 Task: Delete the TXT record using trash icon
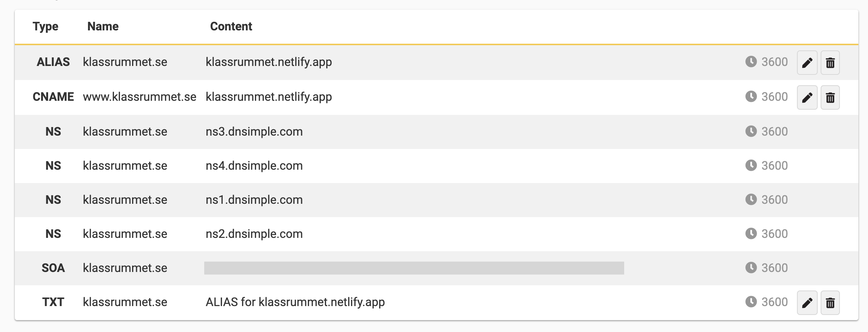point(830,303)
